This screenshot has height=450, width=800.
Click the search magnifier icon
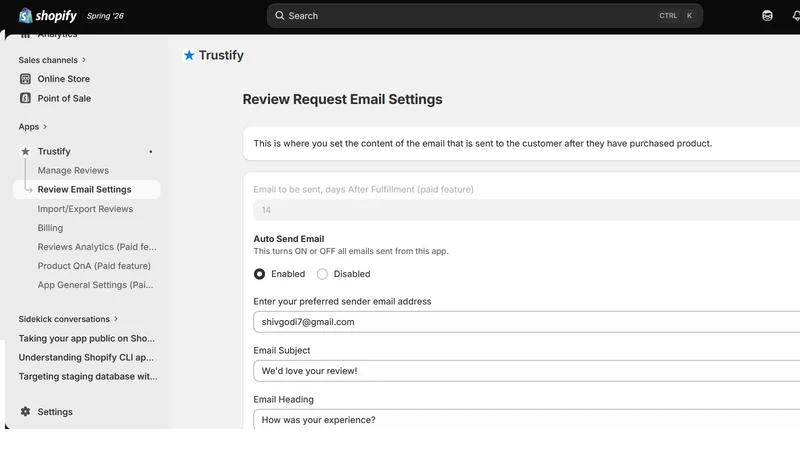click(x=280, y=16)
